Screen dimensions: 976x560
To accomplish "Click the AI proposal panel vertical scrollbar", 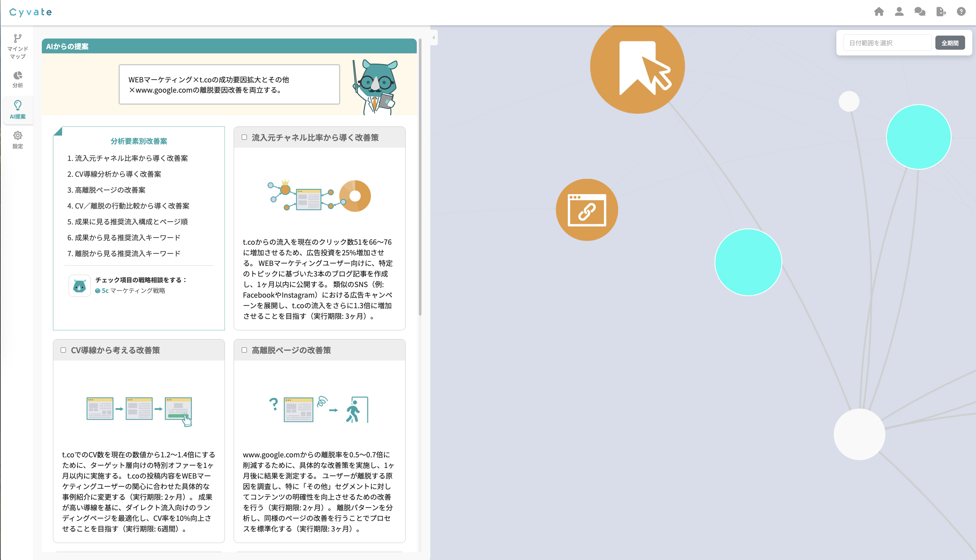I will pos(420,177).
